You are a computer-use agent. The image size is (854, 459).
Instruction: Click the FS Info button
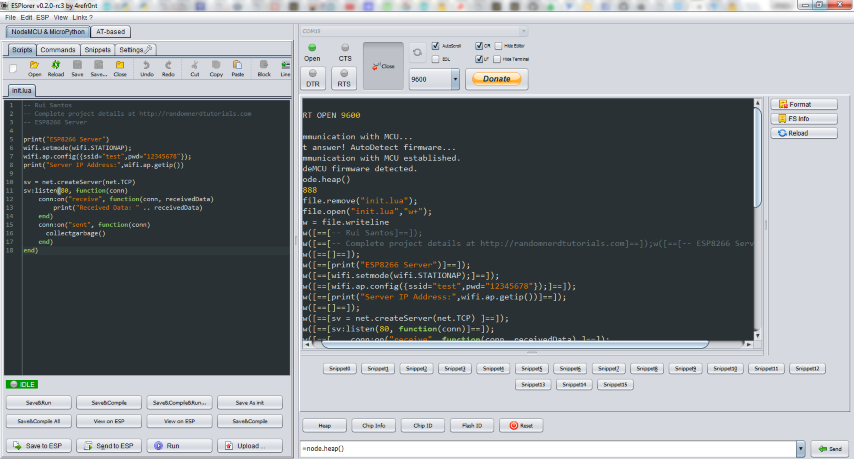[804, 119]
